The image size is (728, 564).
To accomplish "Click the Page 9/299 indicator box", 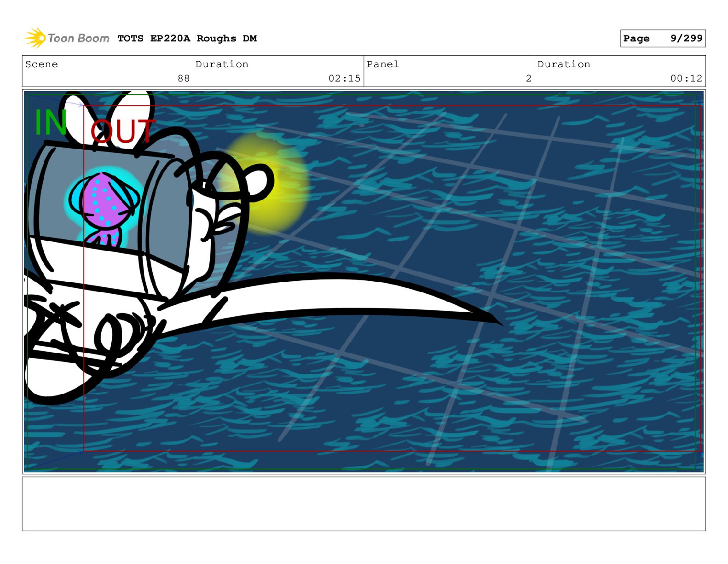I will pyautogui.click(x=663, y=39).
